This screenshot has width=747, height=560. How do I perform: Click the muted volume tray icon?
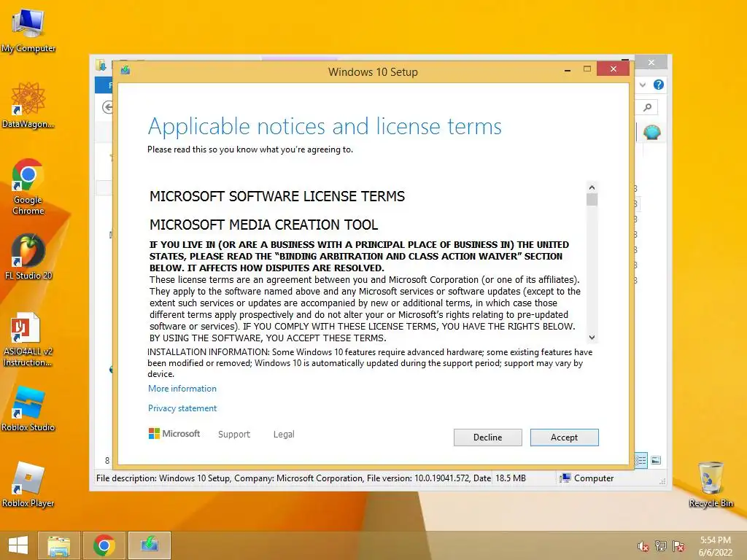tap(643, 545)
